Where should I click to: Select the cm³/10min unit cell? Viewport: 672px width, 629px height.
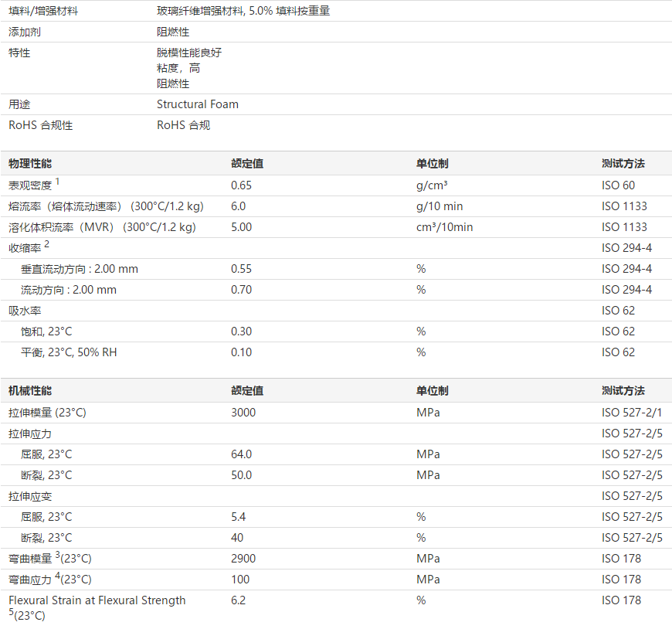[445, 227]
